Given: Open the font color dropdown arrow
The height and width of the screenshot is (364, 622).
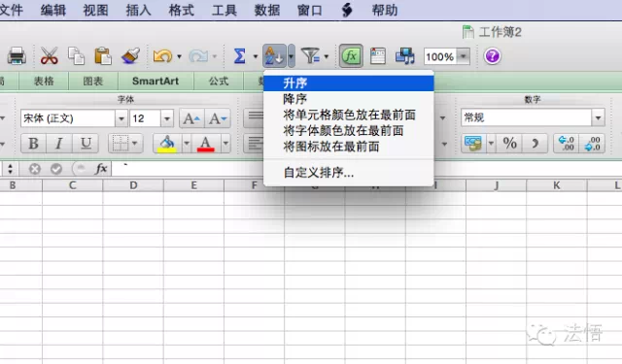Looking at the screenshot, I should click(225, 144).
